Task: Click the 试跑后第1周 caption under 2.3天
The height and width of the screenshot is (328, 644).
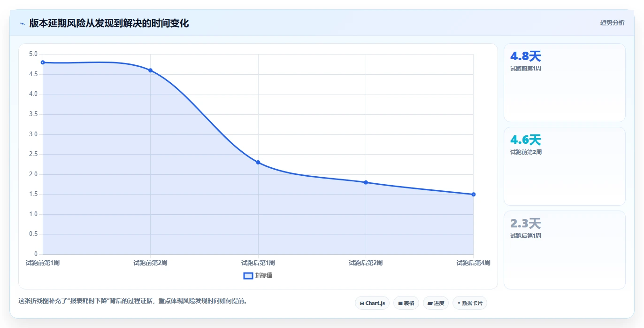Action: point(526,236)
